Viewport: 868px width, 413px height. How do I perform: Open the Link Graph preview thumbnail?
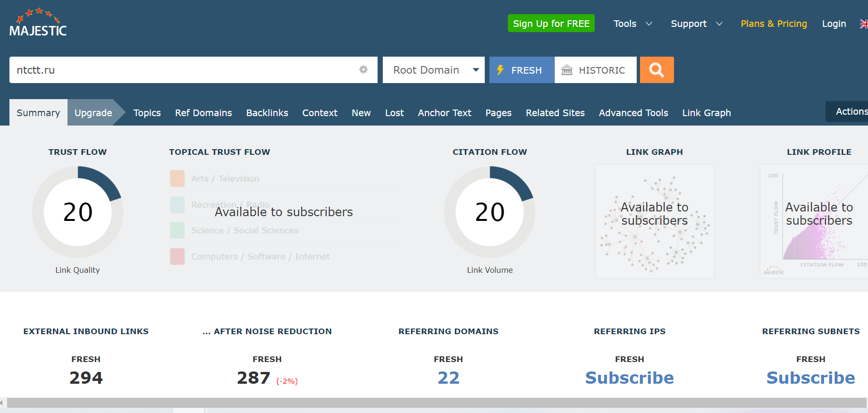654,221
